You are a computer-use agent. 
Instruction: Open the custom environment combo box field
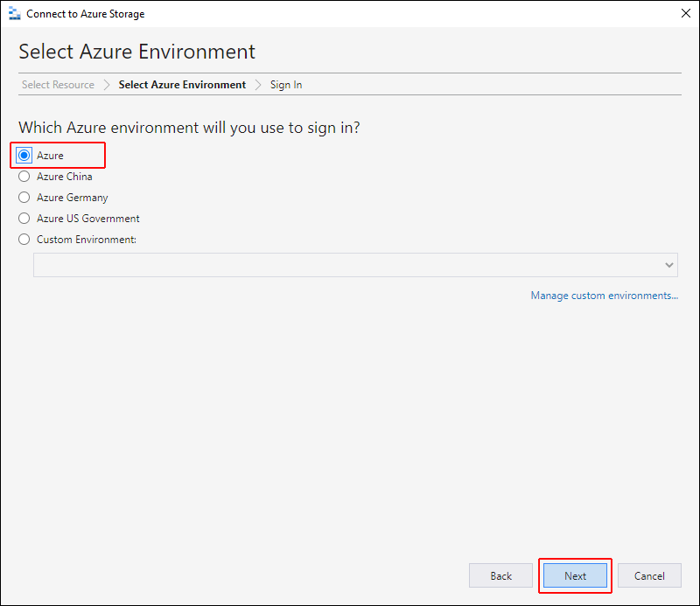[355, 265]
